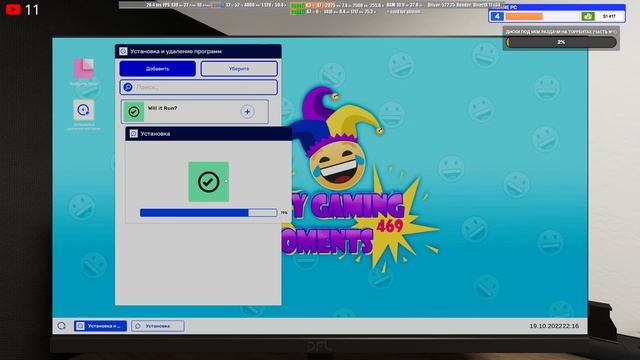This screenshot has width=640, height=360.
Task: Click the Установка и удаление программ title bar
Action: pyautogui.click(x=198, y=51)
